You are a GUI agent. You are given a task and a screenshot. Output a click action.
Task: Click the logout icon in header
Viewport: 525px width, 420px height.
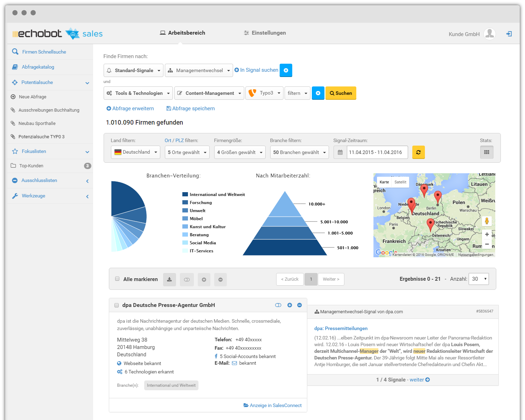pyautogui.click(x=509, y=34)
